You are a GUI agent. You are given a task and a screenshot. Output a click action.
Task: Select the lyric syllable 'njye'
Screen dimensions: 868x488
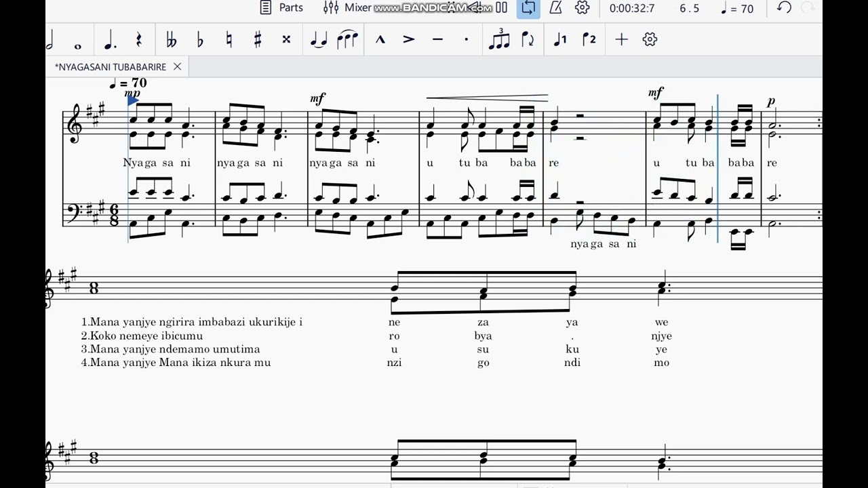tap(661, 336)
